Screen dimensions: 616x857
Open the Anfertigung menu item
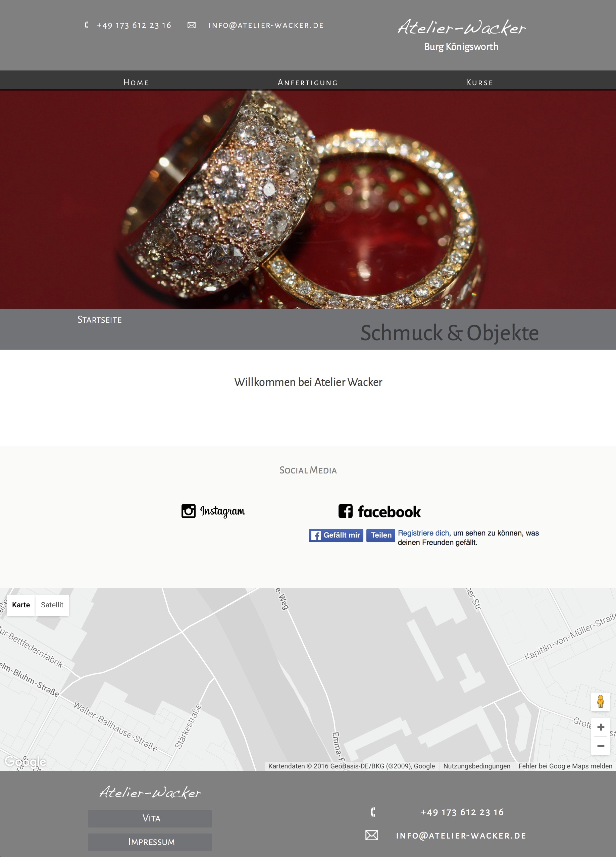(308, 82)
